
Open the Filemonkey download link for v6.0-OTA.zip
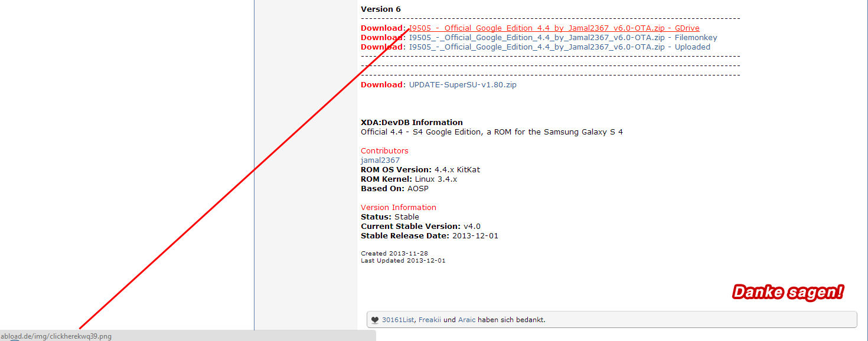coord(563,38)
